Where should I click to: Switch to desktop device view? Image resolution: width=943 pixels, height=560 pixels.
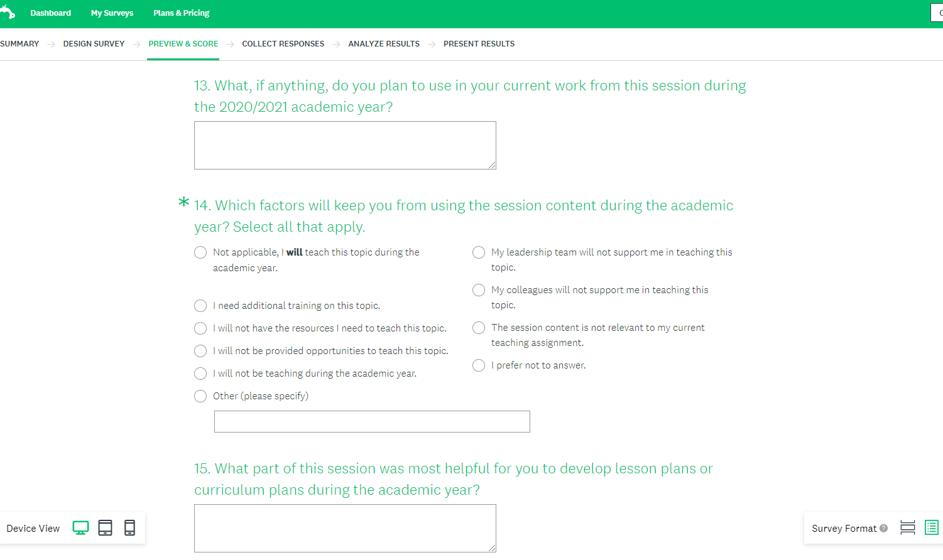pyautogui.click(x=80, y=528)
